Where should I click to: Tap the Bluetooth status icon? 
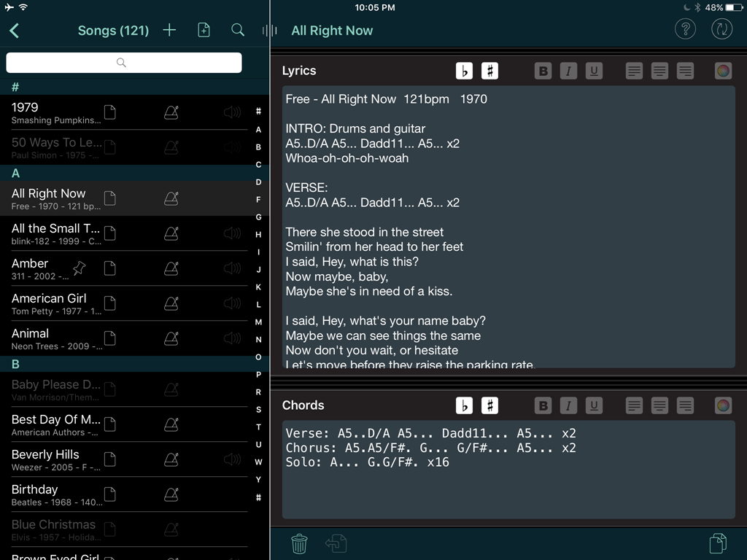click(x=697, y=7)
